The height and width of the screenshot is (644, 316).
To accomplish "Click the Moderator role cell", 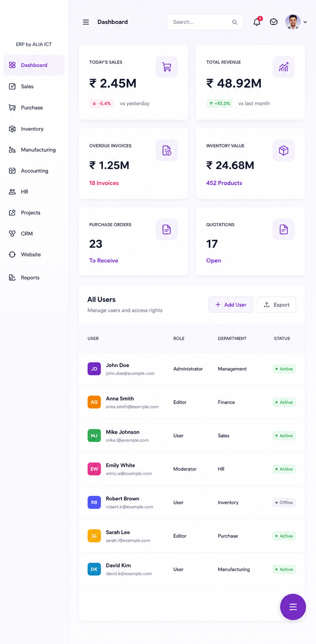I will click(x=185, y=469).
